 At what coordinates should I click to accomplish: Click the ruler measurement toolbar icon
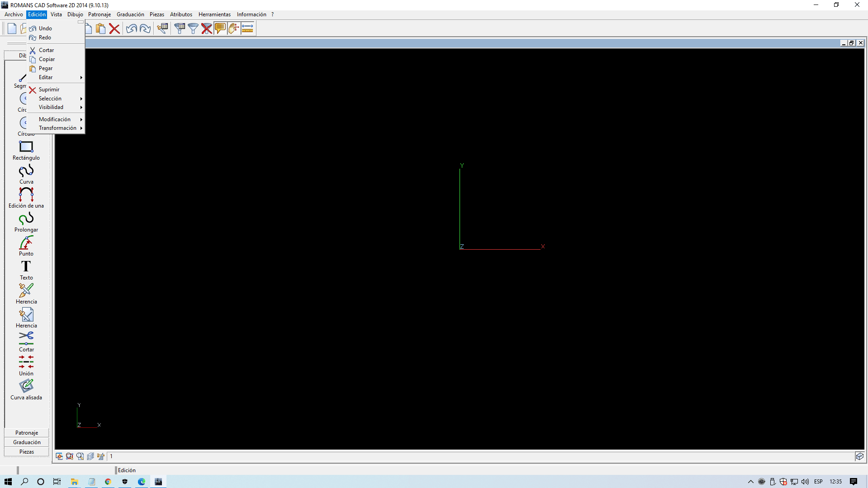[247, 28]
